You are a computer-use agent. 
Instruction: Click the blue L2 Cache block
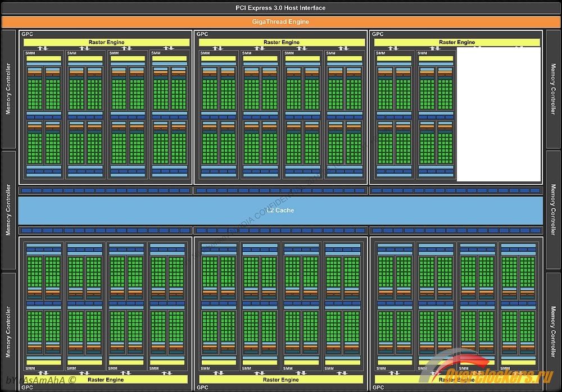280,210
